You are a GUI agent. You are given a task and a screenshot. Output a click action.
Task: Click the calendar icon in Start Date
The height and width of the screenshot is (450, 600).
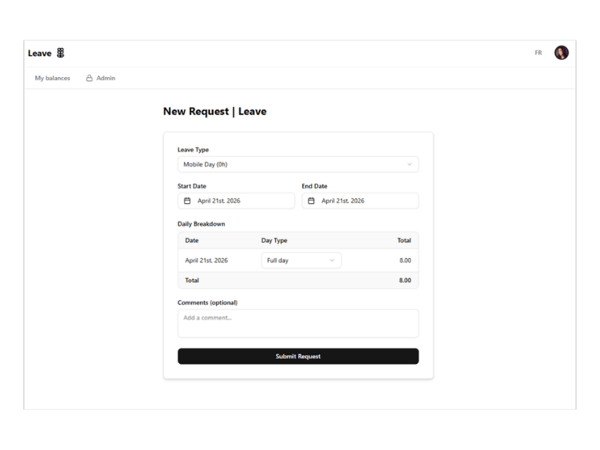click(x=187, y=201)
